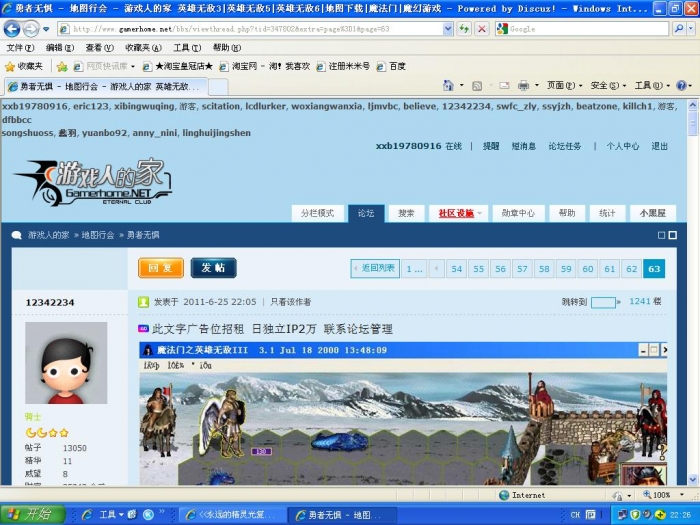The image size is (700, 525).
Task: Click the search magnifier button
Action: pyautogui.click(x=679, y=29)
